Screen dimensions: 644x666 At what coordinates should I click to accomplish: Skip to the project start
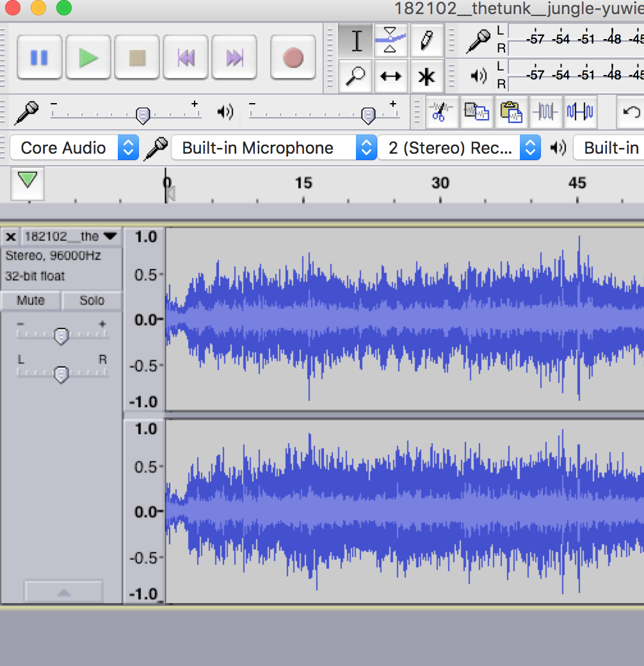tap(186, 57)
